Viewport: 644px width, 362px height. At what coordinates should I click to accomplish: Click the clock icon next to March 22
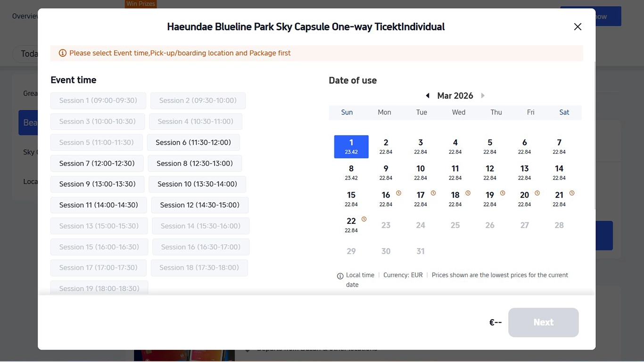(x=364, y=219)
